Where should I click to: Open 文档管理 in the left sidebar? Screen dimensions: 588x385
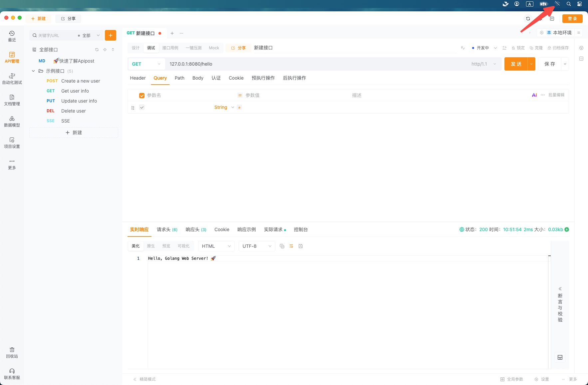12,100
